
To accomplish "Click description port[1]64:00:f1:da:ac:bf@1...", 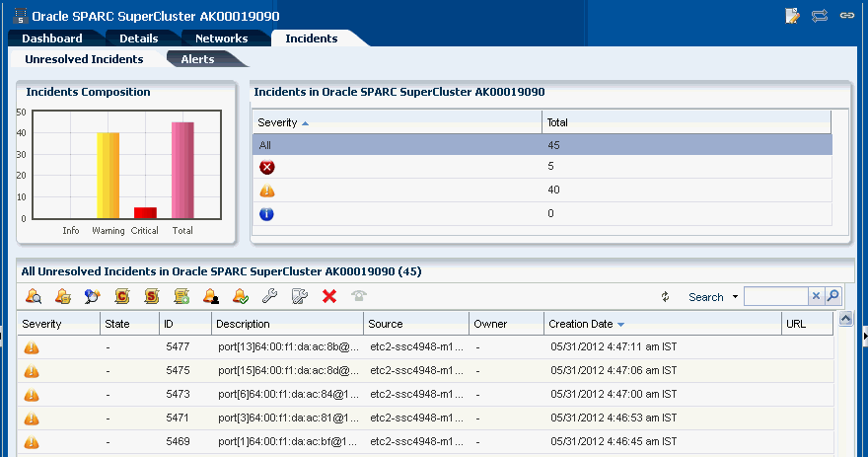I will click(288, 441).
